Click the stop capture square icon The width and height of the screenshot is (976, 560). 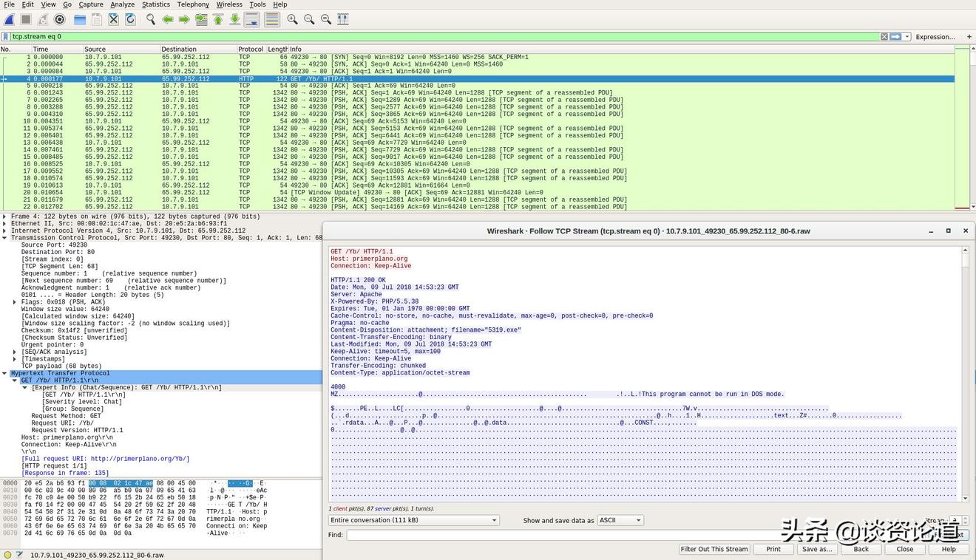(26, 19)
